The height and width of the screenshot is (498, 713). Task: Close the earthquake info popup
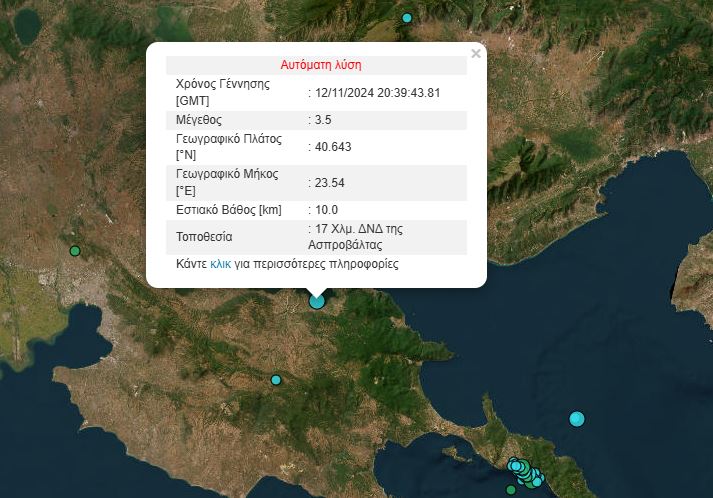pos(476,54)
